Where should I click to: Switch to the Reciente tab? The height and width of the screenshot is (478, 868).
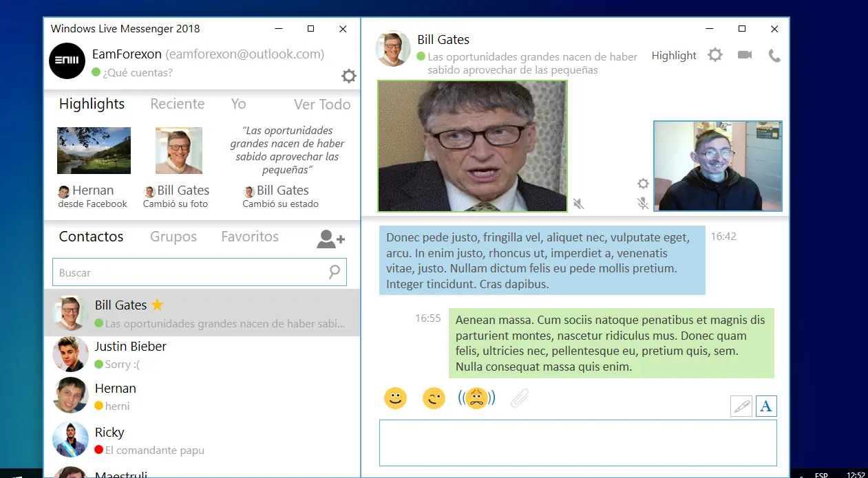[x=178, y=104]
